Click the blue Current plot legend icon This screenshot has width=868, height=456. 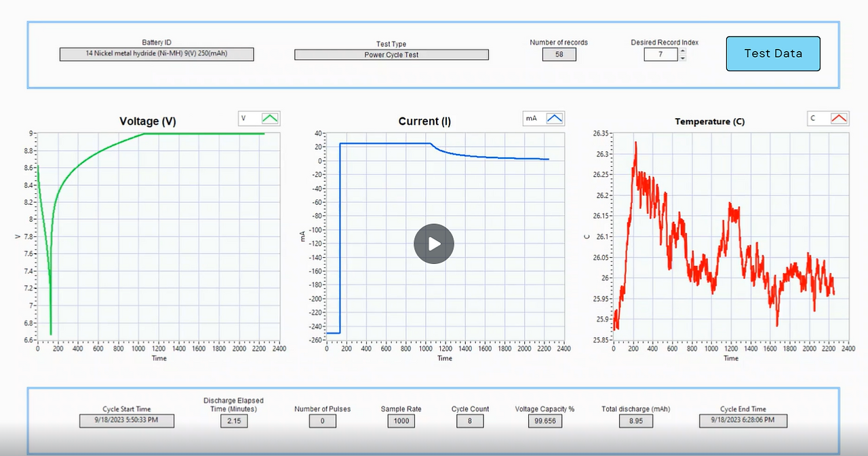coord(555,118)
